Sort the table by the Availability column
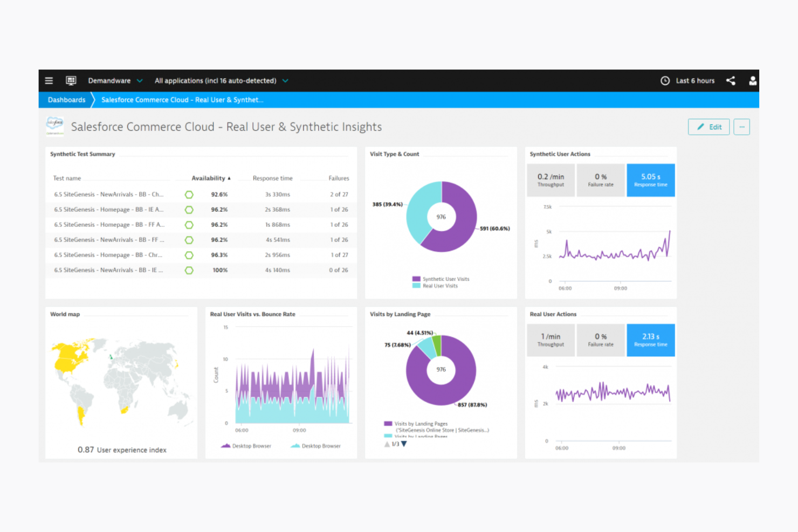This screenshot has width=798, height=532. point(210,178)
